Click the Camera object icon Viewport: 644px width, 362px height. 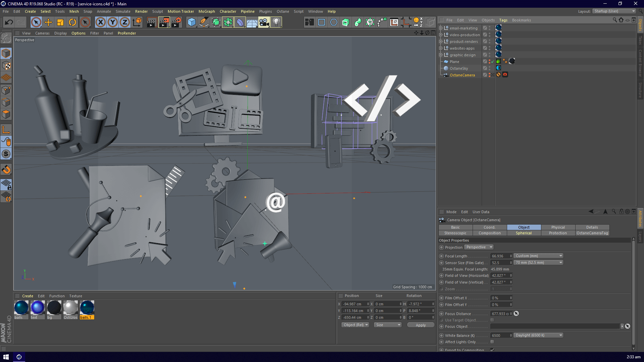pos(264,22)
